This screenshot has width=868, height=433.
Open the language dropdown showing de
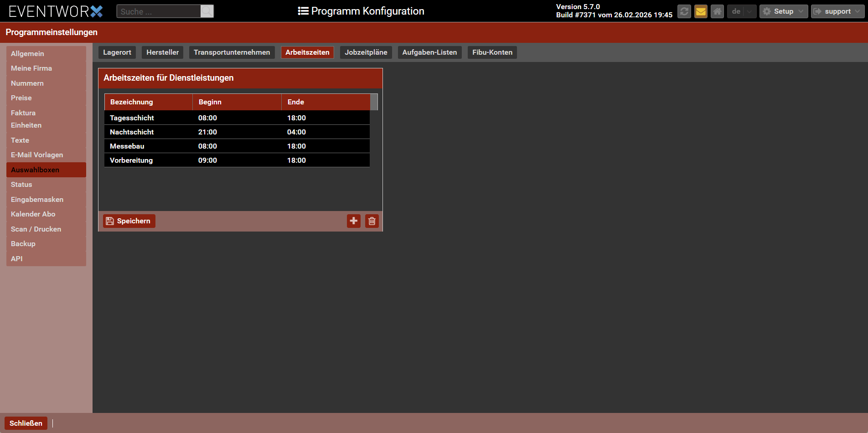(741, 11)
